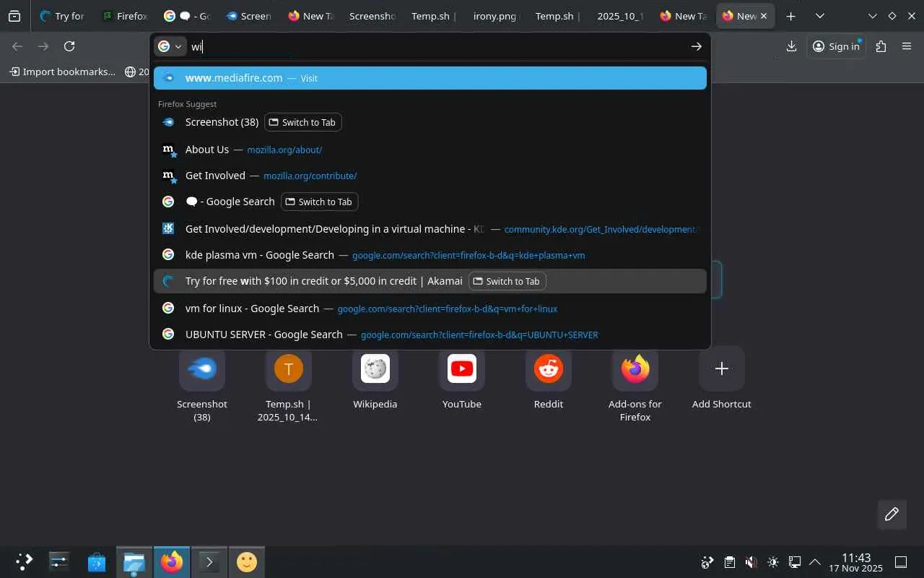Open the Downloads panel
Image resolution: width=924 pixels, height=578 pixels.
click(x=791, y=46)
